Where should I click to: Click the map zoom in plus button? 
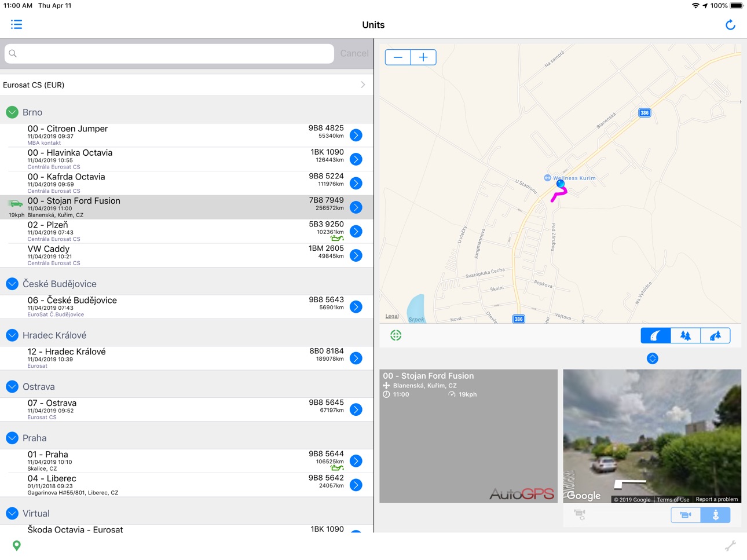pos(423,57)
